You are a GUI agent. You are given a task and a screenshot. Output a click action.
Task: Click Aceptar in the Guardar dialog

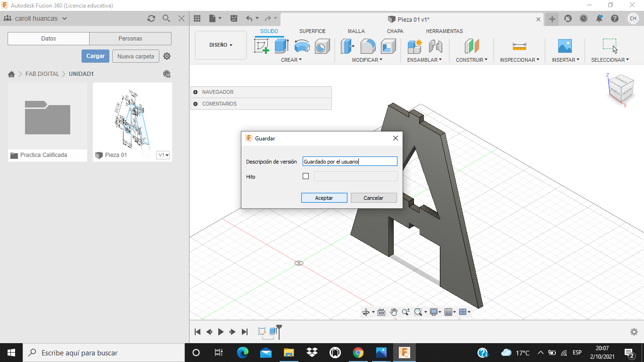(324, 198)
